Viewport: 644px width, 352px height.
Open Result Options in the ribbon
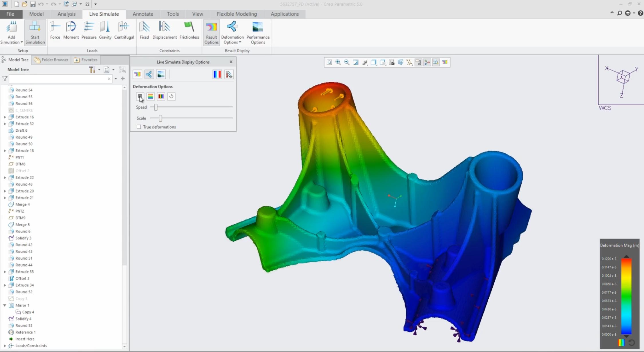click(x=211, y=32)
